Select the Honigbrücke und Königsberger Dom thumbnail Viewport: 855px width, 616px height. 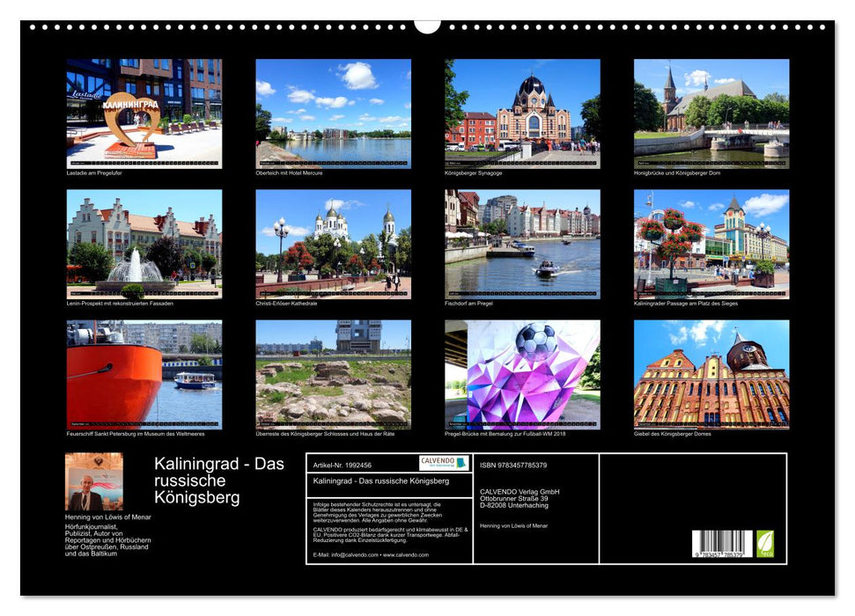(x=713, y=114)
